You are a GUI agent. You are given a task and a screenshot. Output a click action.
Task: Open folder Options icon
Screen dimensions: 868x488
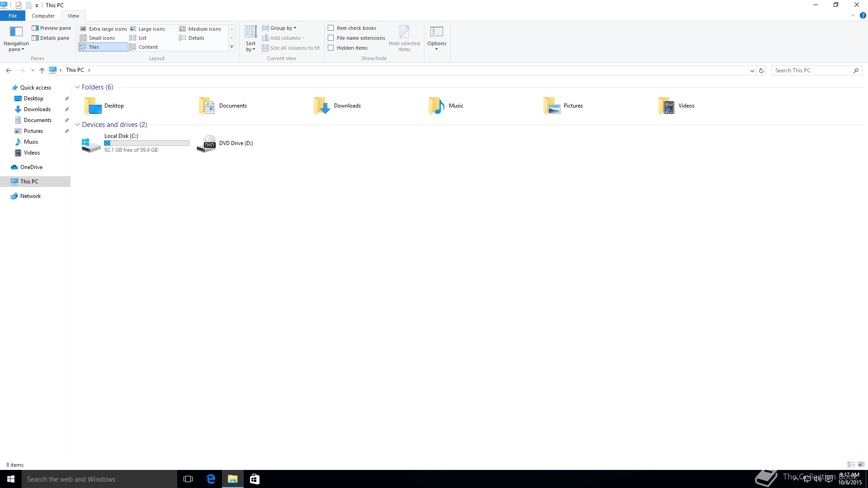[436, 32]
